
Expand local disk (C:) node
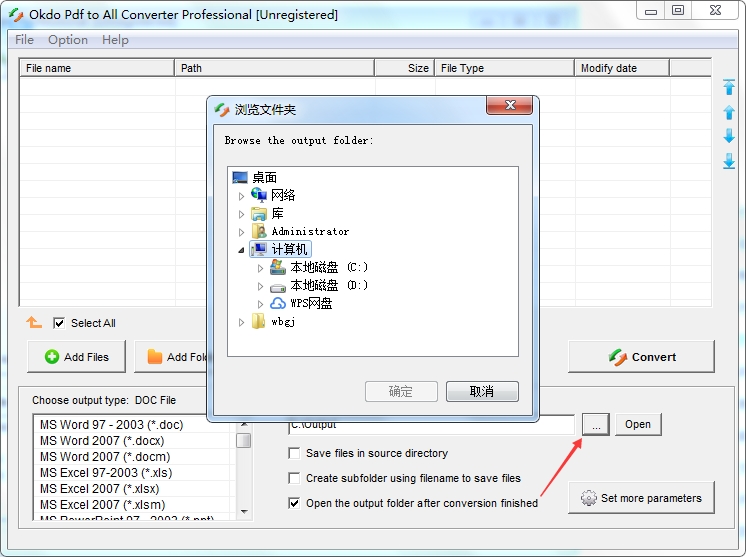click(260, 268)
